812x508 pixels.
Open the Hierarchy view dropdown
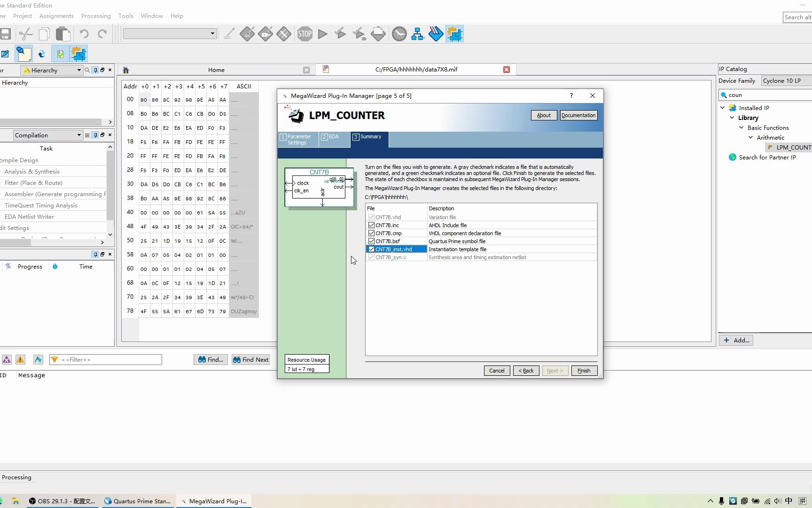[52, 70]
